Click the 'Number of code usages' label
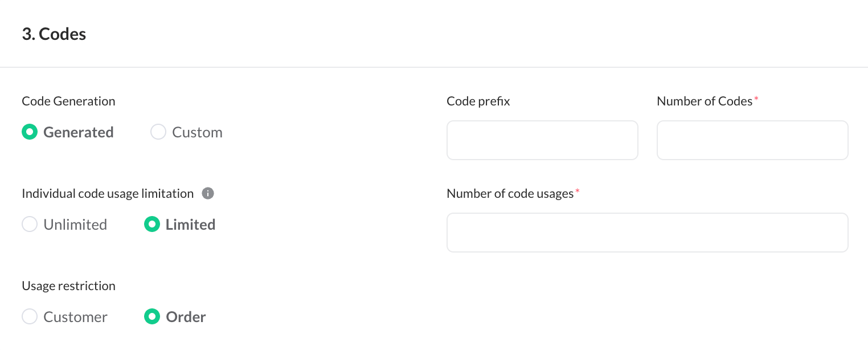 pyautogui.click(x=510, y=194)
